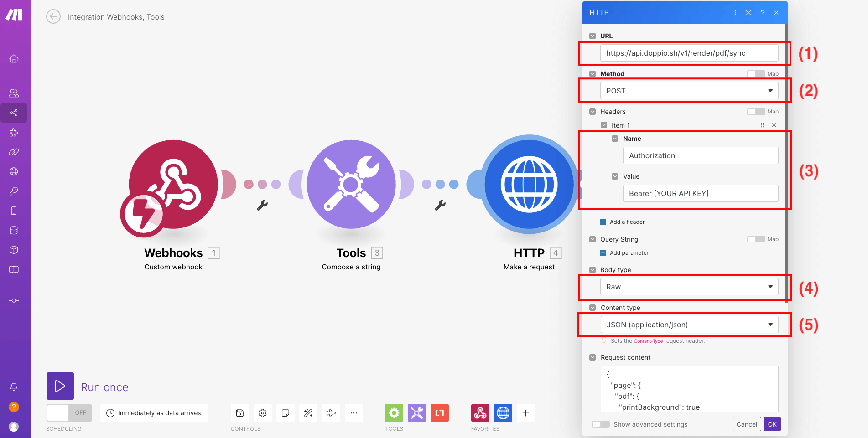Open the Content type JSON dropdown

[689, 325]
